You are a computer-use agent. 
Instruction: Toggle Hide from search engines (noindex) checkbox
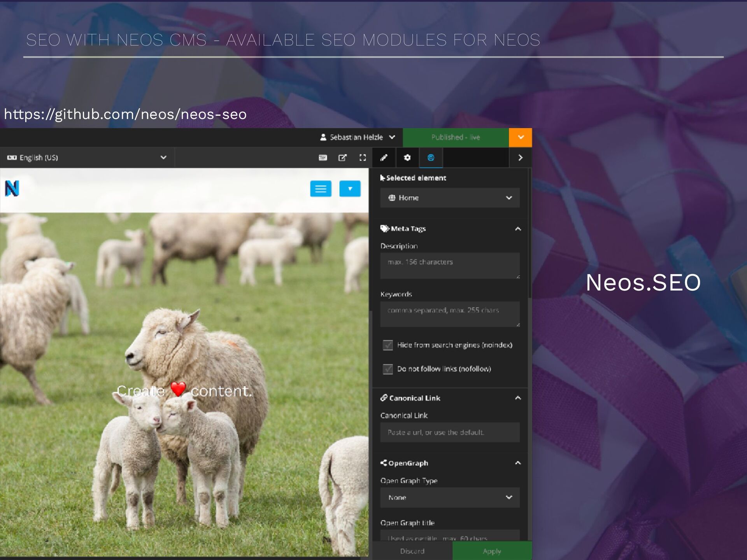pyautogui.click(x=388, y=345)
